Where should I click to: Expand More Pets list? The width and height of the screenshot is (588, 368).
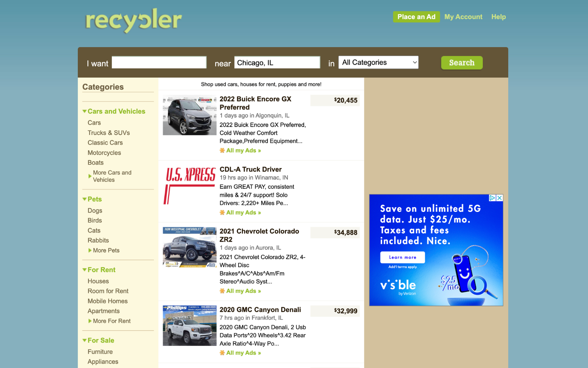click(104, 250)
